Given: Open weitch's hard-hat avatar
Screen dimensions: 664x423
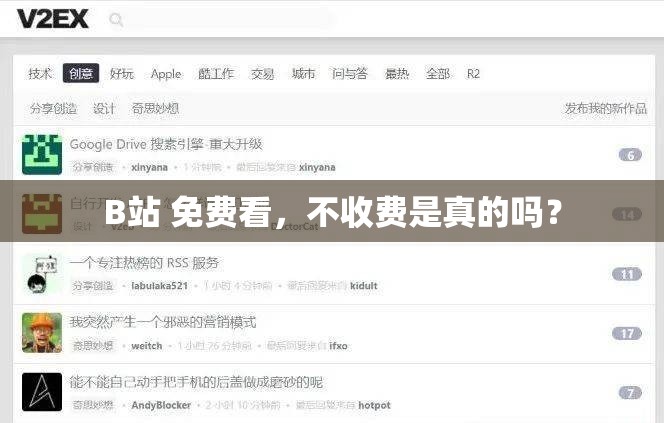Looking at the screenshot, I should click(42, 333).
